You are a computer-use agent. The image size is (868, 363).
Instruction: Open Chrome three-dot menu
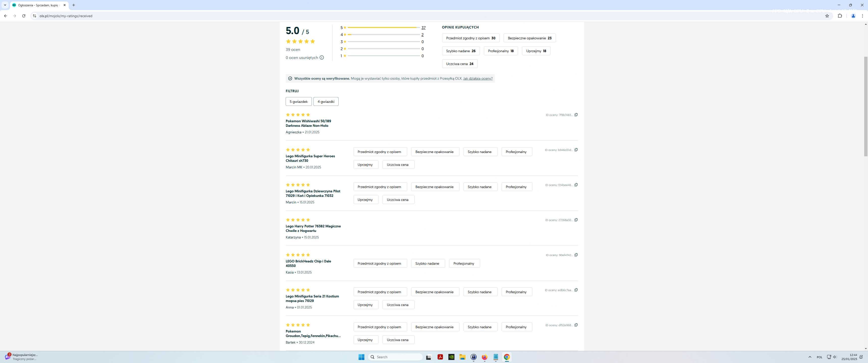[862, 16]
